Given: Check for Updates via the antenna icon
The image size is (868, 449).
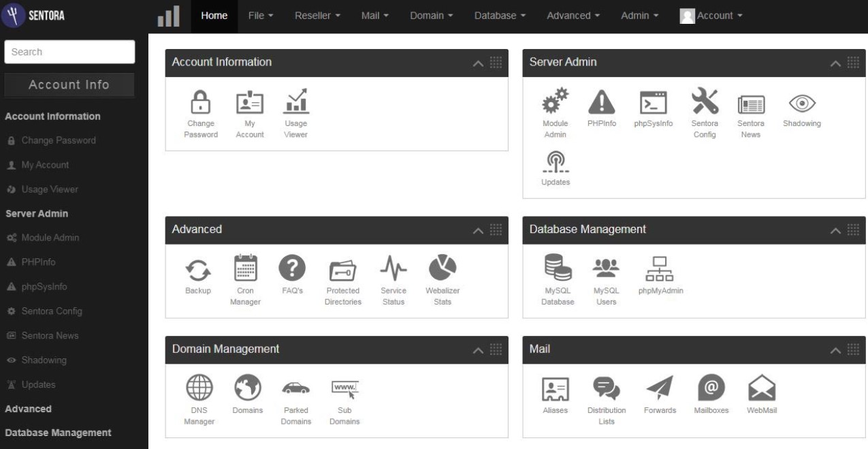Looking at the screenshot, I should 554,164.
